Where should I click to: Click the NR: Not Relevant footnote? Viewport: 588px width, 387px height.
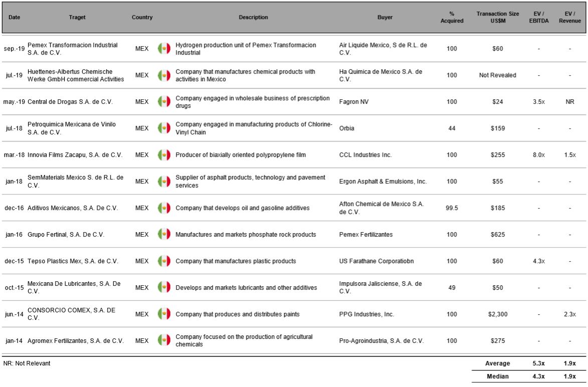point(27,363)
